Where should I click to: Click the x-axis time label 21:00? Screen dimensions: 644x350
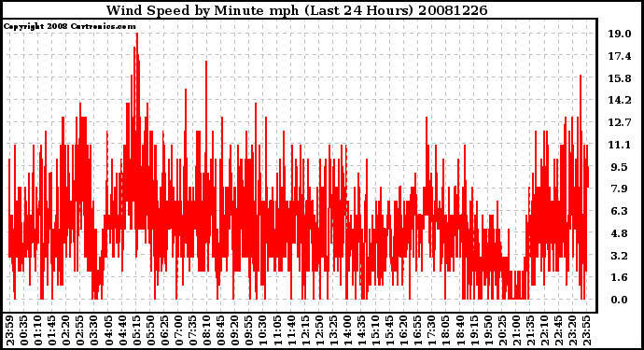point(516,331)
